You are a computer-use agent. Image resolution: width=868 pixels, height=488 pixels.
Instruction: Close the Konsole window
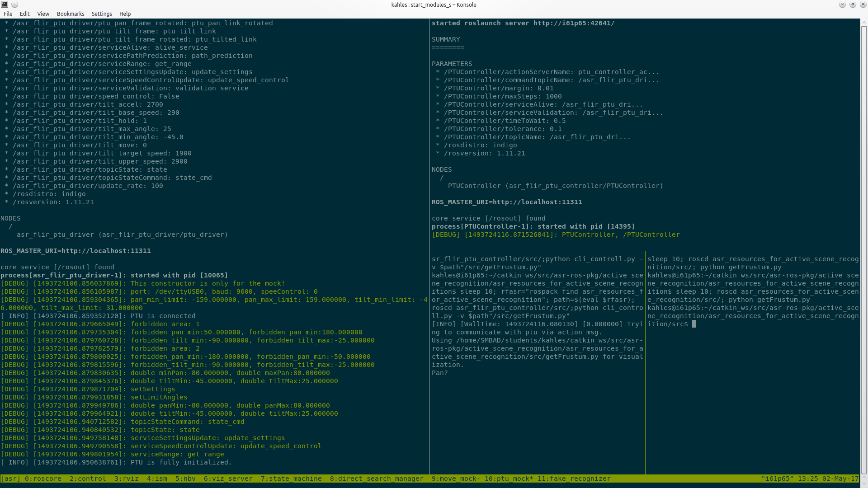pyautogui.click(x=863, y=5)
